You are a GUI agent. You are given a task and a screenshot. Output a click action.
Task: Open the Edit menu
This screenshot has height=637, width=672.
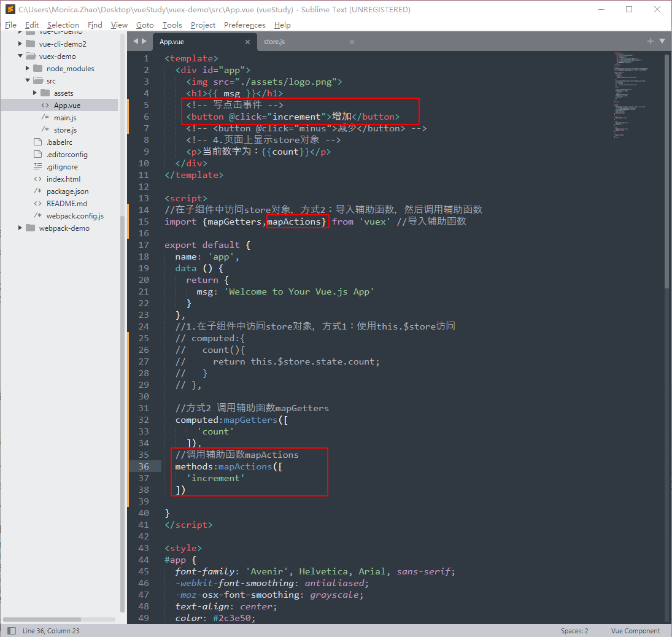point(32,25)
